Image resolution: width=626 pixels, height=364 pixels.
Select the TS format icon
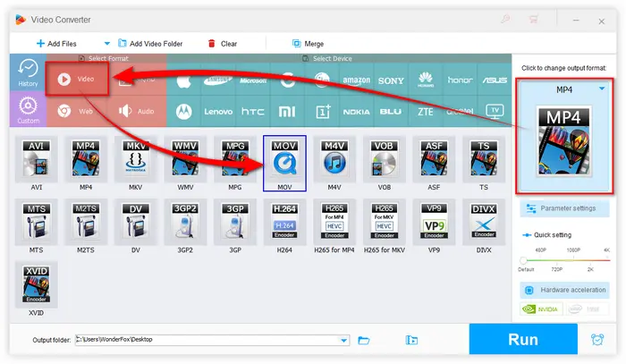[x=484, y=159]
